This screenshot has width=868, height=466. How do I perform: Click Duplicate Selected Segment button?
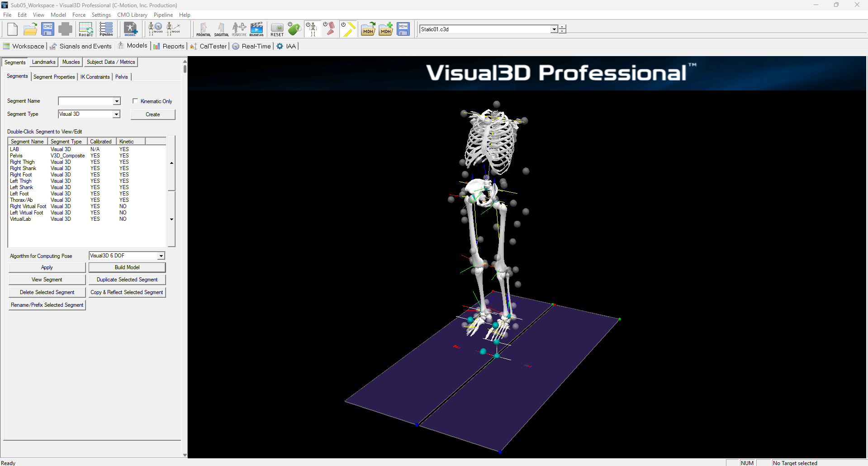(127, 280)
